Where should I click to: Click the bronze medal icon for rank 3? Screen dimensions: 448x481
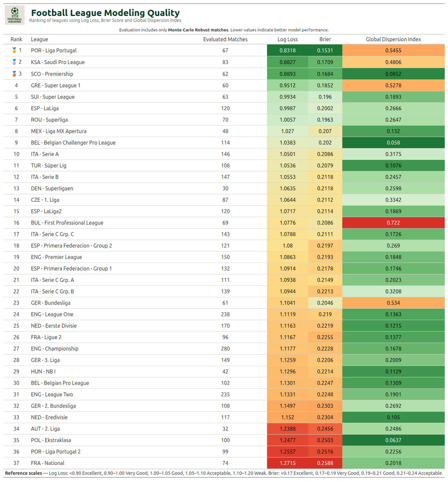coord(14,74)
